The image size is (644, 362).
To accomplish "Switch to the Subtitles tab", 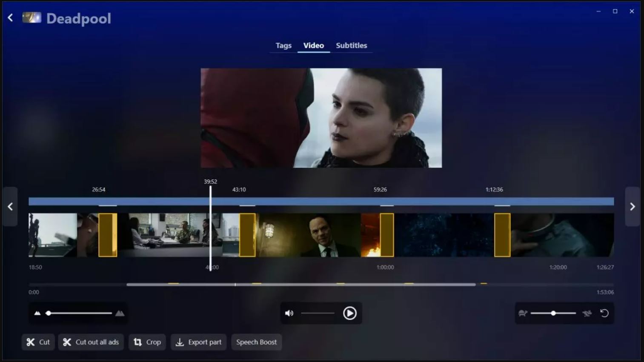I will 351,46.
